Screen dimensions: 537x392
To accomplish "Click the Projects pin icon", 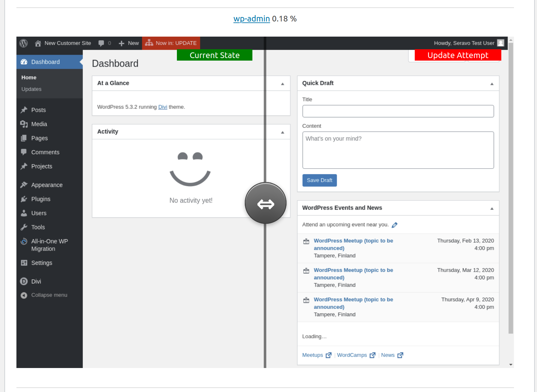I will (x=24, y=166).
